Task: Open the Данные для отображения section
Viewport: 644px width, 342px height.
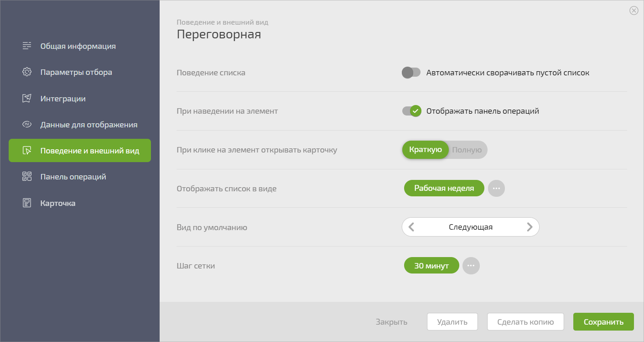Action: (89, 125)
